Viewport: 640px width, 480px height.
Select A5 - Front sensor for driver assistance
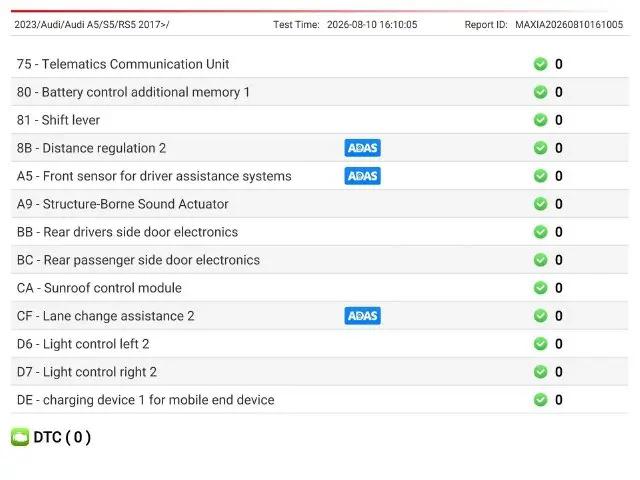point(320,176)
